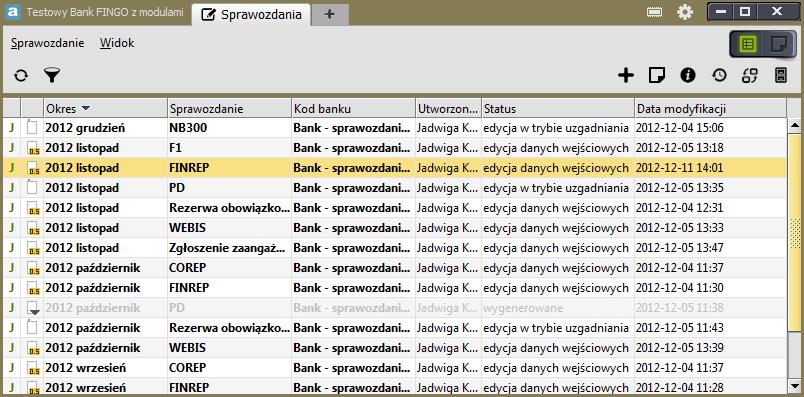Click wygenerowane status cell

pyautogui.click(x=558, y=308)
